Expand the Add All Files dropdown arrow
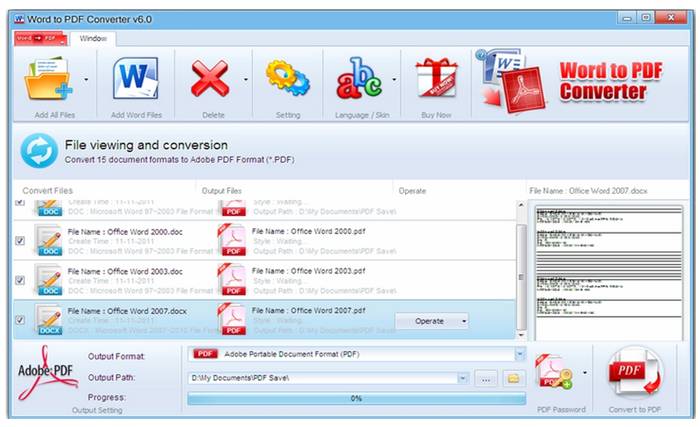 click(x=86, y=80)
